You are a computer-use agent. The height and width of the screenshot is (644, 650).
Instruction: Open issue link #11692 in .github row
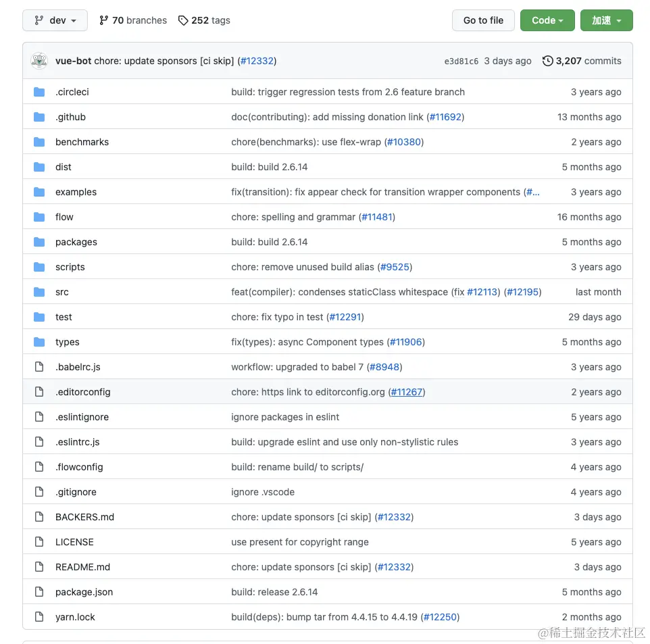(x=446, y=117)
